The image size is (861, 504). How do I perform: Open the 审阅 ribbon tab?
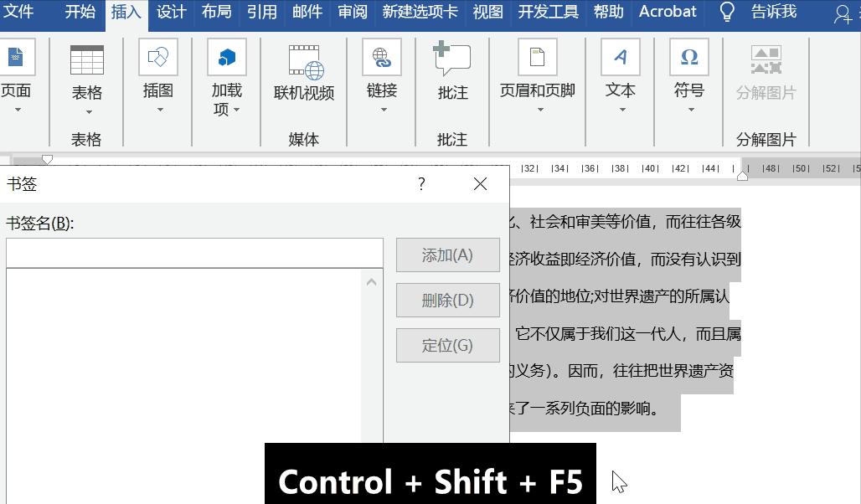[352, 13]
